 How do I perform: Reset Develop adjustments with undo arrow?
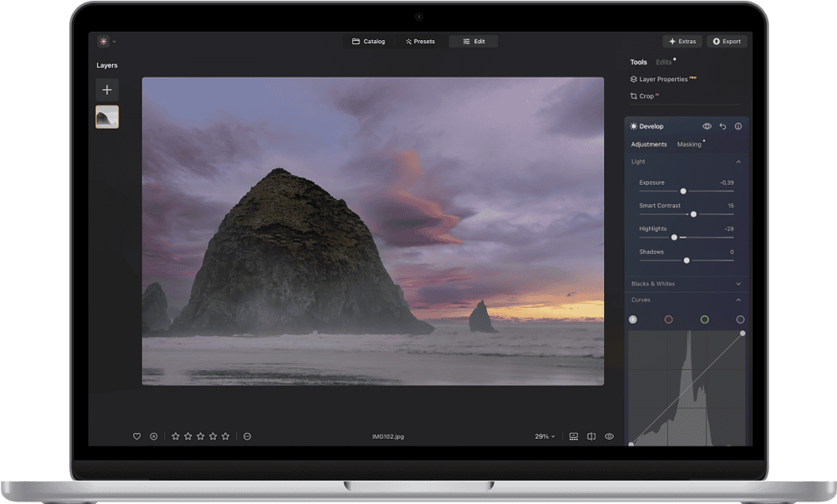coord(723,127)
